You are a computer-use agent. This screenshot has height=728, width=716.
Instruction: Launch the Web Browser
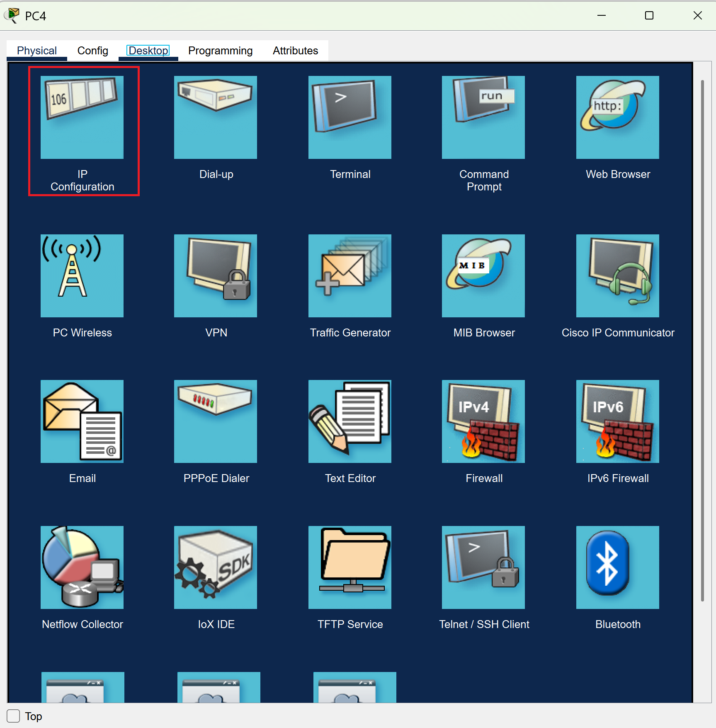pyautogui.click(x=618, y=117)
